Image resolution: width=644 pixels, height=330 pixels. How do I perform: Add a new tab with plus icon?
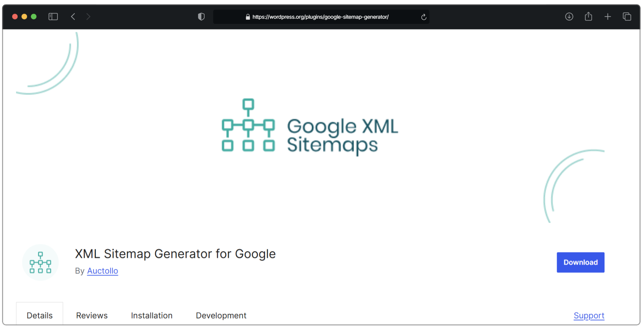608,17
